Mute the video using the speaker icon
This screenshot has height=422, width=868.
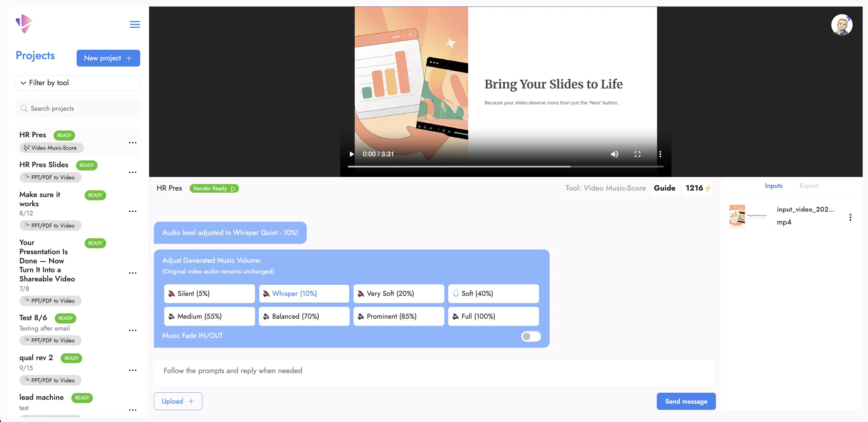[614, 154]
